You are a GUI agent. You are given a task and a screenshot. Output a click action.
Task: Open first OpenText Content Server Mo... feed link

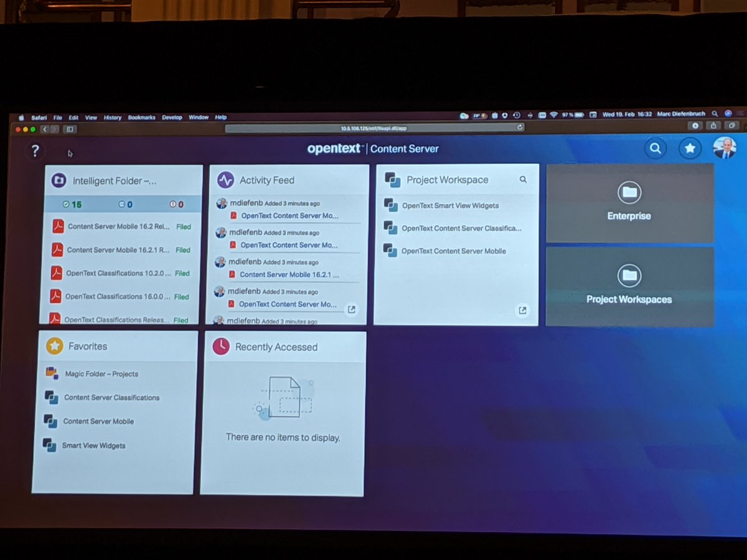(290, 216)
